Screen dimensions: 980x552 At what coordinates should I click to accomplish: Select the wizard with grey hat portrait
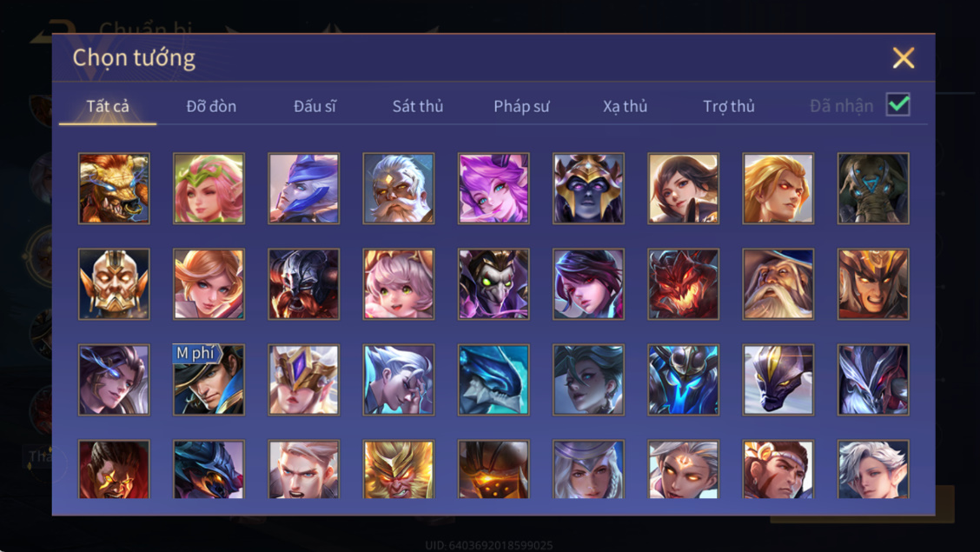(x=778, y=283)
